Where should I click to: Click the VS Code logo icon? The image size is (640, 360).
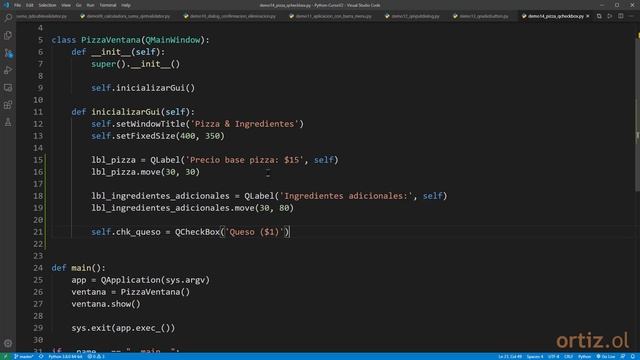point(6,5)
